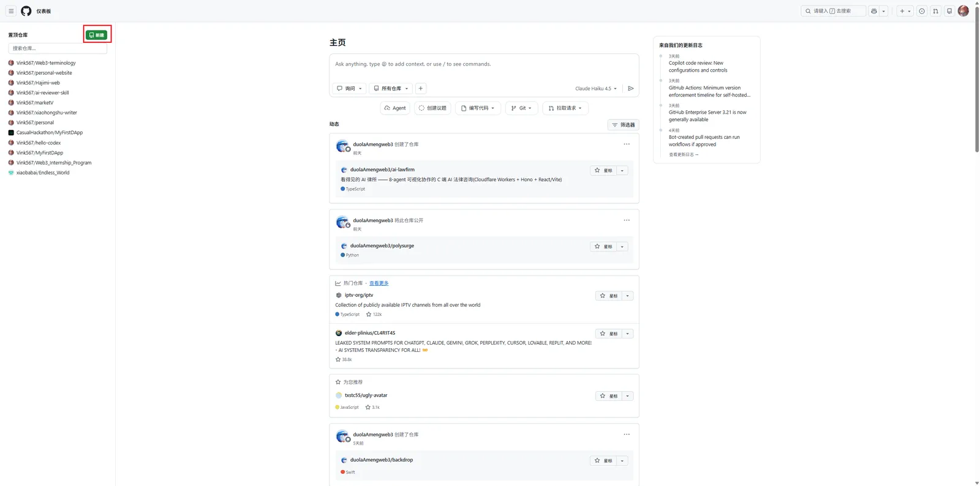Click the send arrow icon in prompt
Image resolution: width=980 pixels, height=486 pixels.
point(631,89)
